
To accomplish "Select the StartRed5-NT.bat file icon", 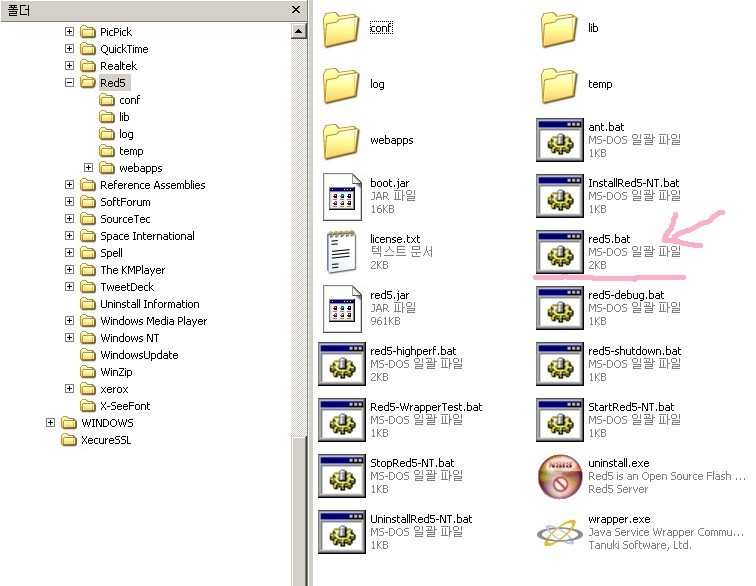I will [x=560, y=420].
